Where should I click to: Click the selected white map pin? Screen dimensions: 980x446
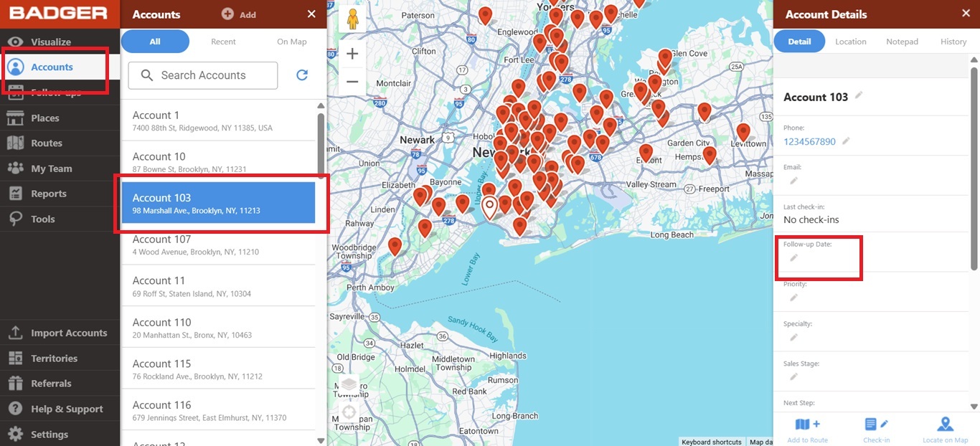[x=489, y=208]
